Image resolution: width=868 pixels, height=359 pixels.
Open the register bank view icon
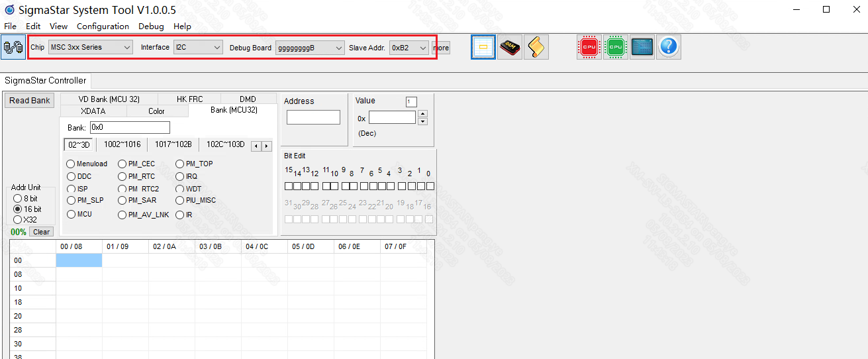click(483, 47)
